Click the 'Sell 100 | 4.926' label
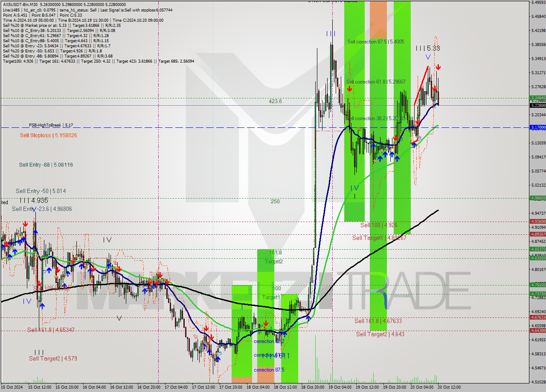 click(379, 225)
